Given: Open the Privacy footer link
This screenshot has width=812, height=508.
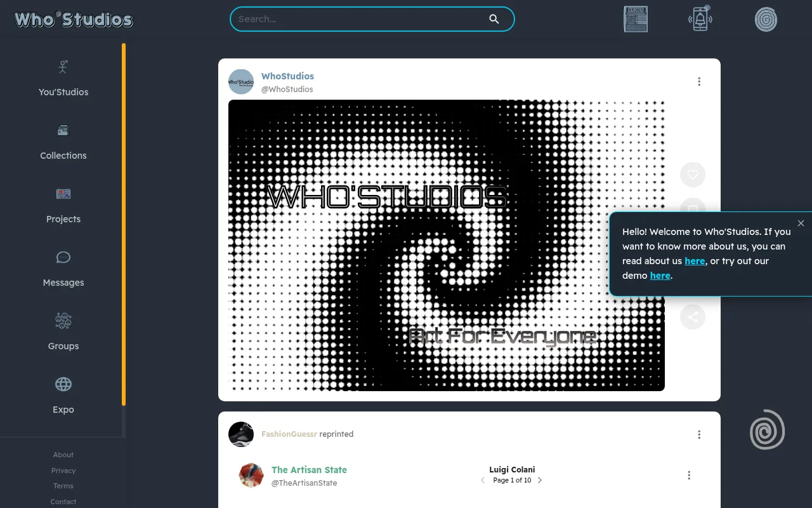Looking at the screenshot, I should pos(63,471).
